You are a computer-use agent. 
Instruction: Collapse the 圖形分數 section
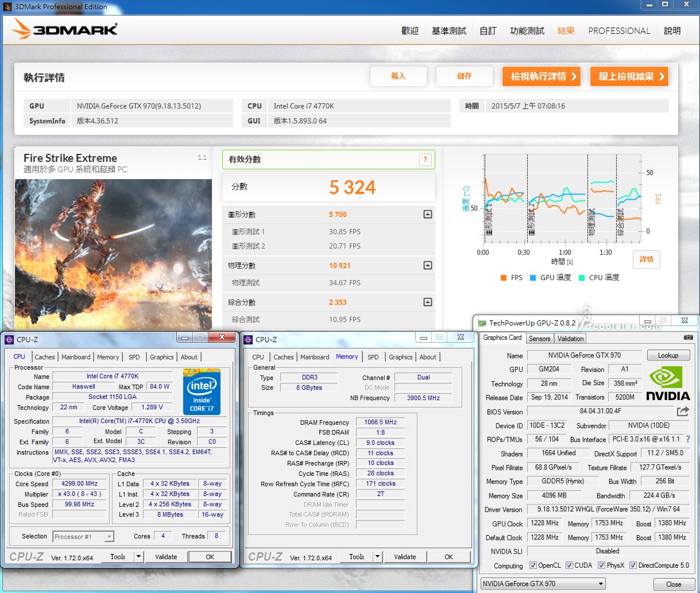(427, 214)
